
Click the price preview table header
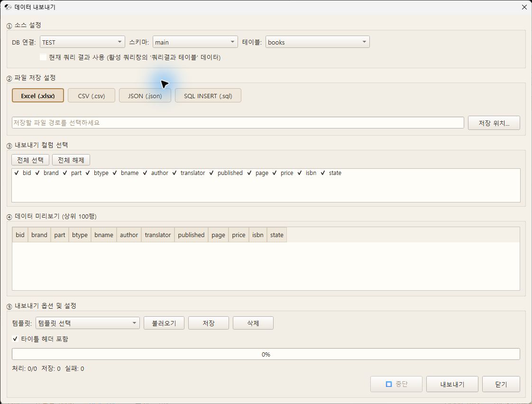pos(238,235)
